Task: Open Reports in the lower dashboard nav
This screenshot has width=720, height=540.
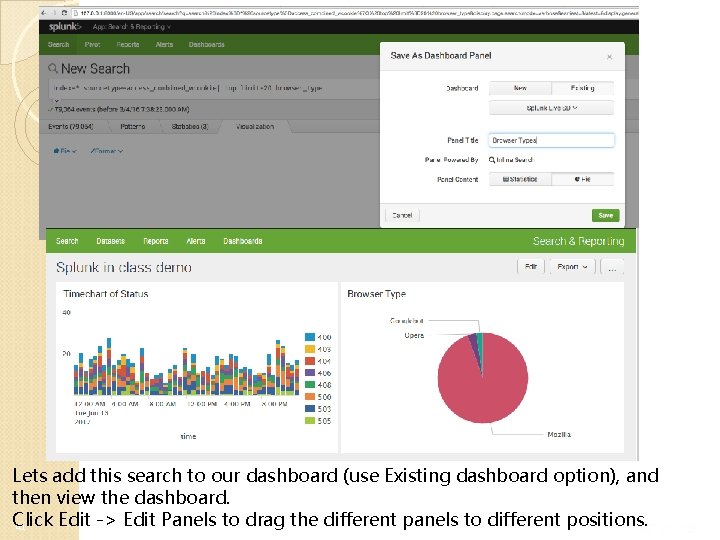Action: tap(156, 241)
